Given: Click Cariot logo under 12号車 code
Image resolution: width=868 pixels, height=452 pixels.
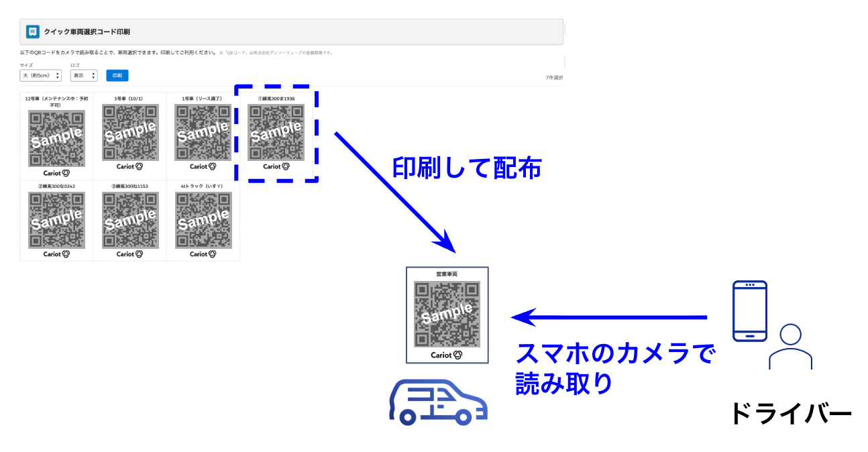Looking at the screenshot, I should coord(56,173).
